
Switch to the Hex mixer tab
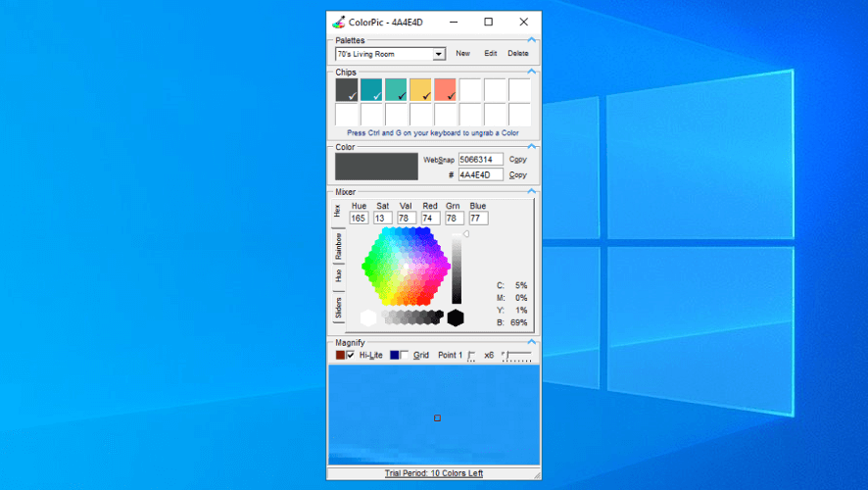[x=338, y=212]
